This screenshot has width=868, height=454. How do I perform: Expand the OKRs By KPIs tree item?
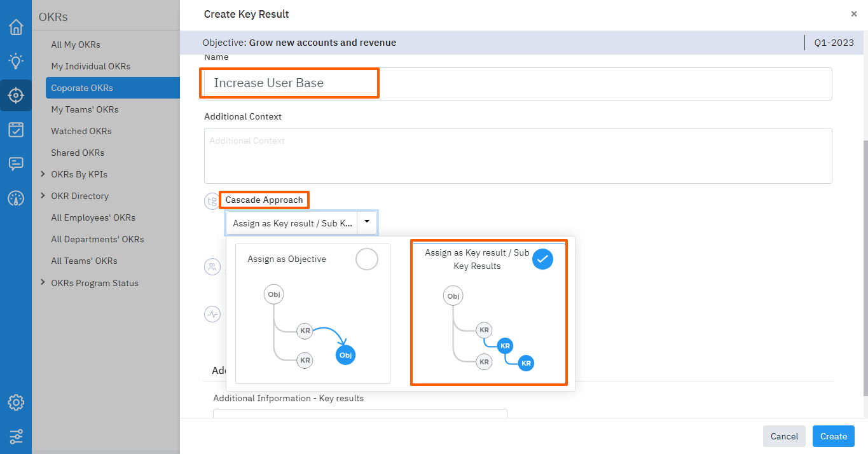[43, 174]
